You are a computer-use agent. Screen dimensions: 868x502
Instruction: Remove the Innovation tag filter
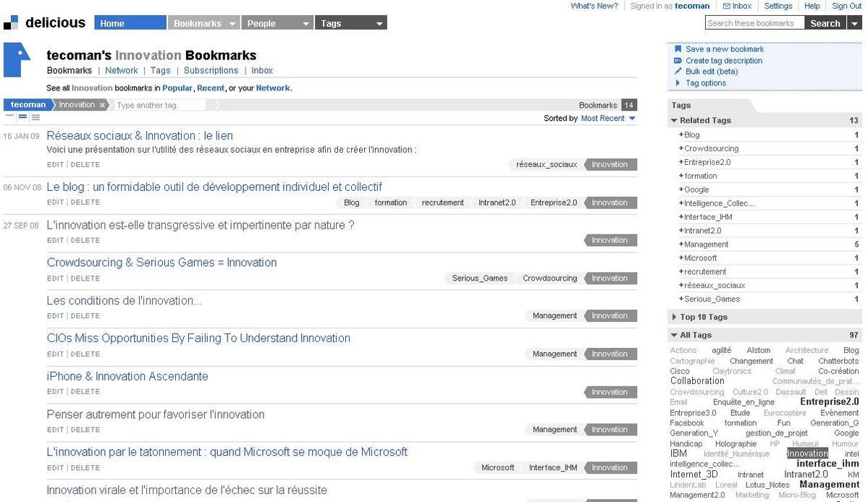pyautogui.click(x=102, y=105)
